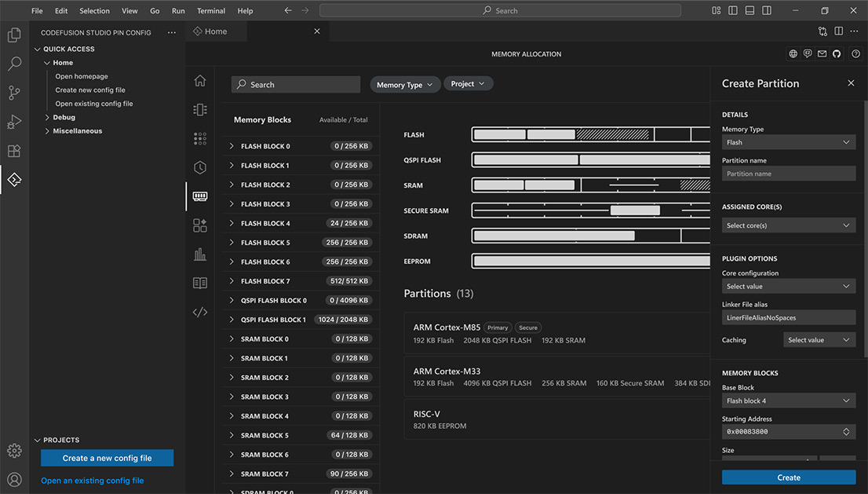Open the Home view in the sidebar

200,80
